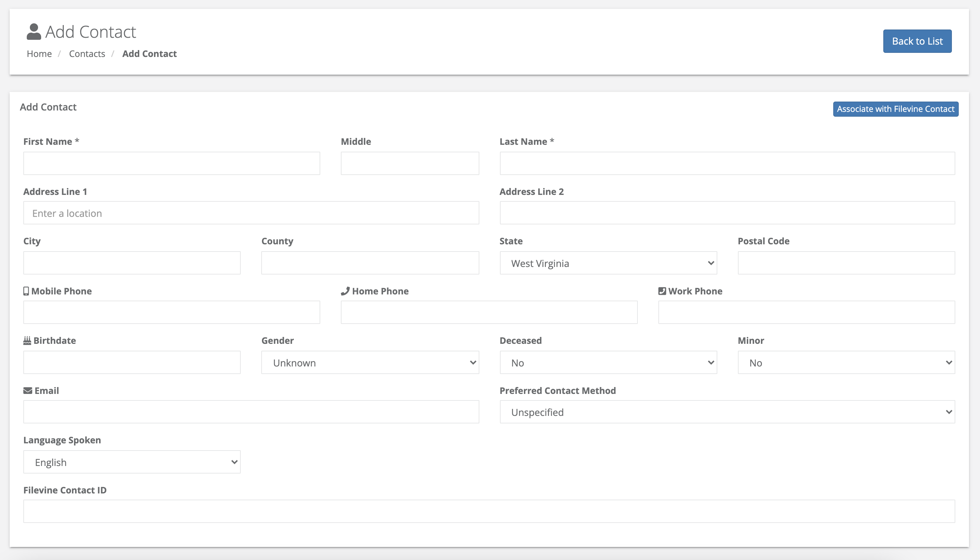Focus the Postal Code field

[846, 263]
